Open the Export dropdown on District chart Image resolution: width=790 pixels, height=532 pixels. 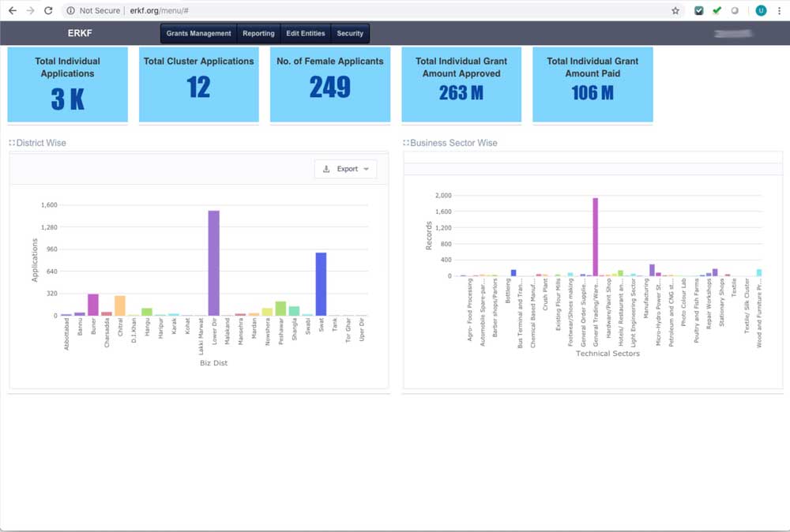coord(346,169)
